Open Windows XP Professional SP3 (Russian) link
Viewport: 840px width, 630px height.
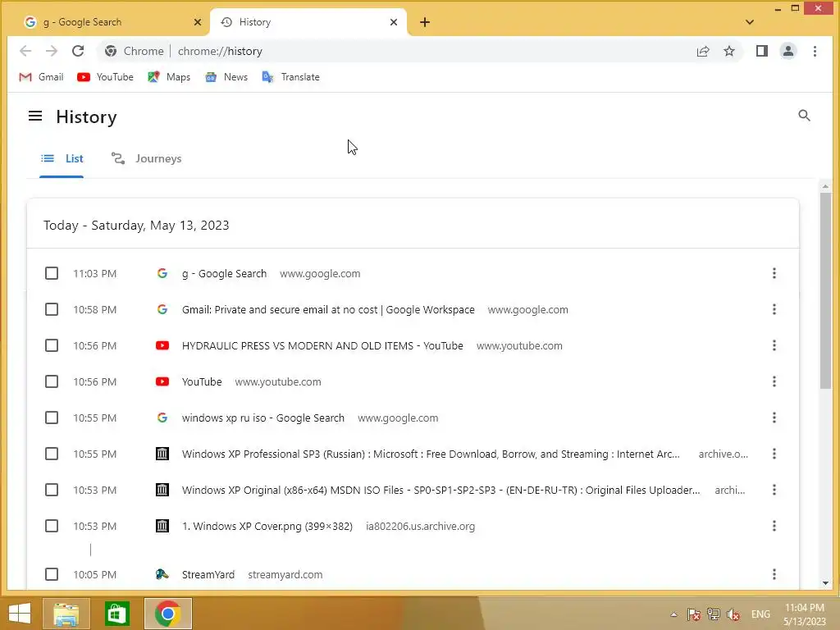tap(431, 454)
